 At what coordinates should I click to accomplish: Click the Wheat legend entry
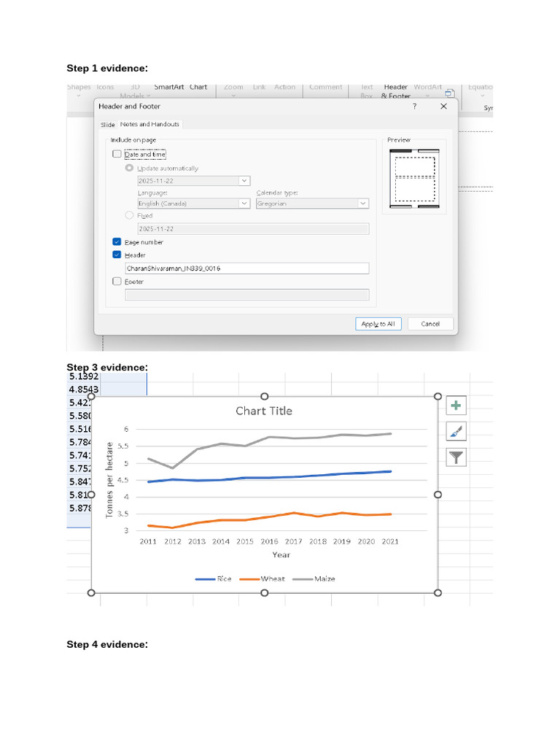tap(262, 578)
